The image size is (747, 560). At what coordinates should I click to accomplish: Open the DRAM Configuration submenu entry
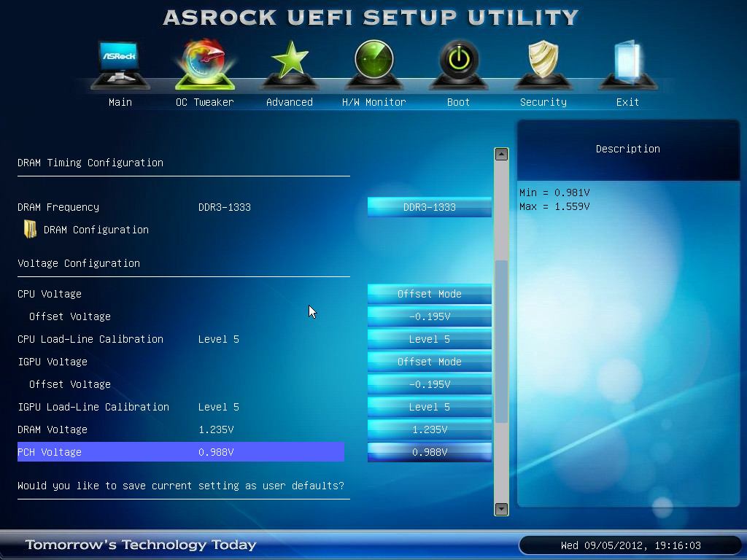[x=96, y=230]
